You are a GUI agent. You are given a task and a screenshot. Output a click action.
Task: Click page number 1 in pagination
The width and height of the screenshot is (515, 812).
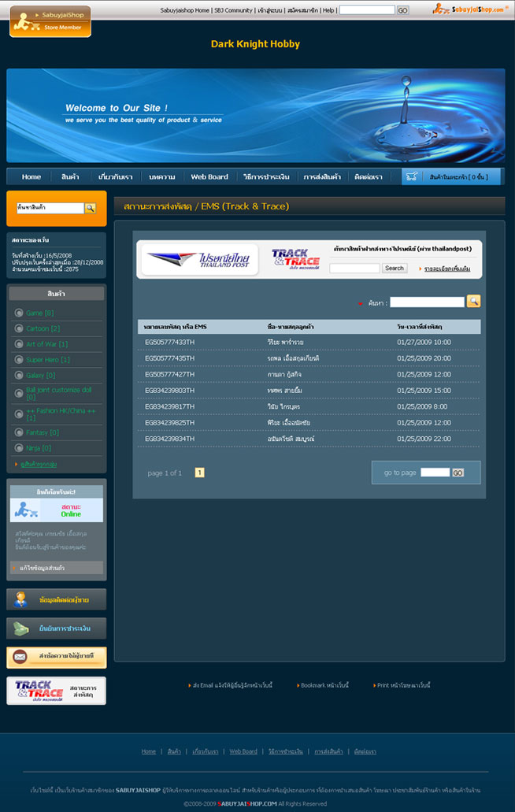click(199, 473)
